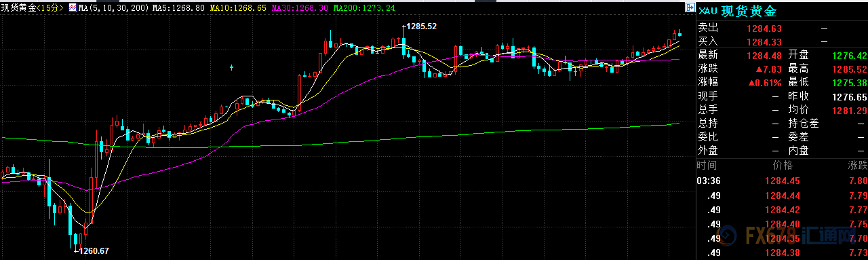Click the 卖出 price 1284.63
This screenshot has width=868, height=260.
point(764,29)
